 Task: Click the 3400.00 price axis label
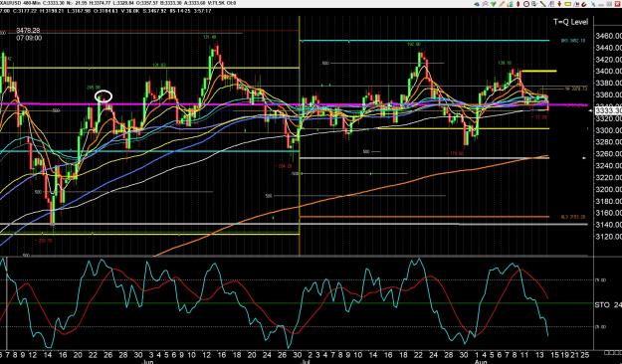(608, 72)
